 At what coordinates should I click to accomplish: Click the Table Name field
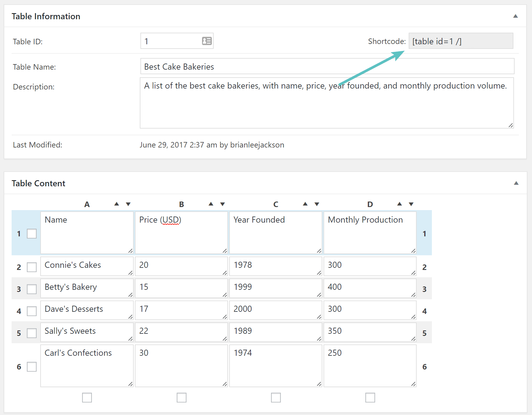[x=327, y=66]
